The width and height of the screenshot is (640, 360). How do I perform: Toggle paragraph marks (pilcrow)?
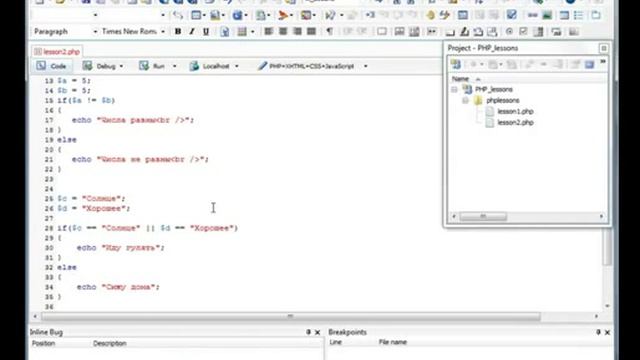point(329,31)
